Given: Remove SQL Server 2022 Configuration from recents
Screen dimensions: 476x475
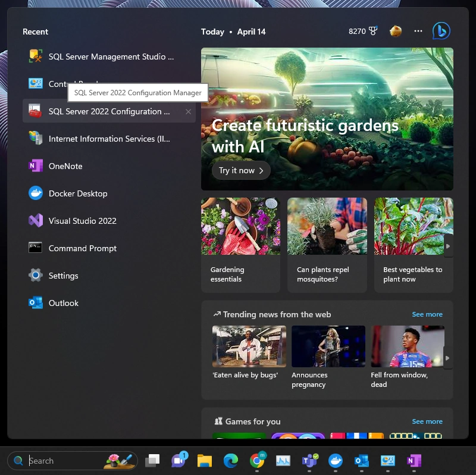Looking at the screenshot, I should [188, 112].
